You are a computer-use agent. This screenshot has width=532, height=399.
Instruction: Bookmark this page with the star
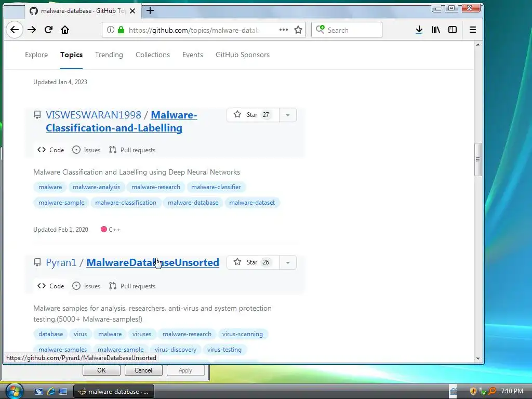click(298, 30)
